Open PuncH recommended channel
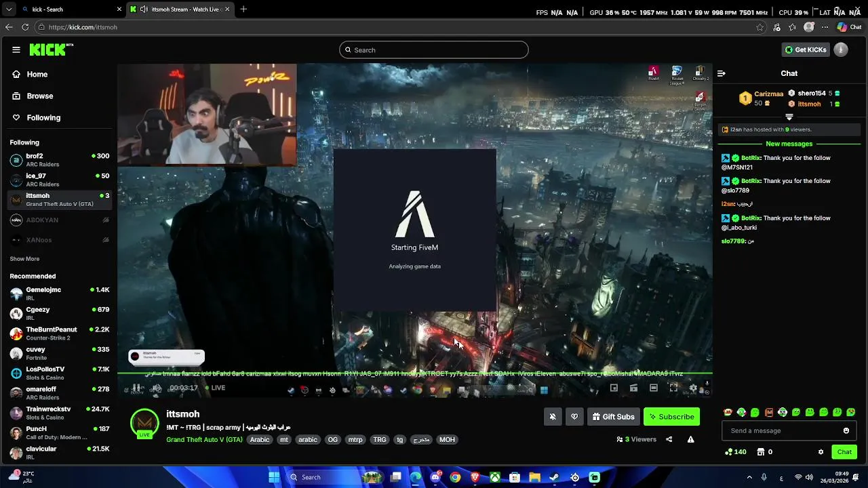868x488 pixels. [x=60, y=432]
